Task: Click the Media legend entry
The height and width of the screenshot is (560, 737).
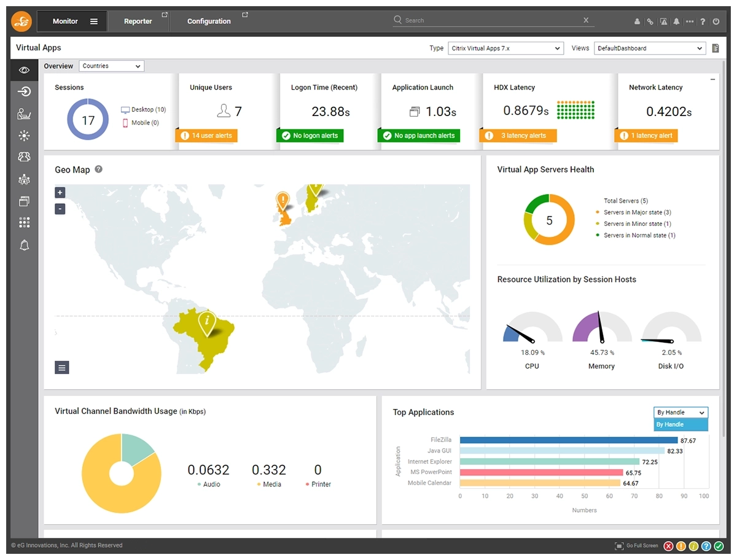Action: 269,484
